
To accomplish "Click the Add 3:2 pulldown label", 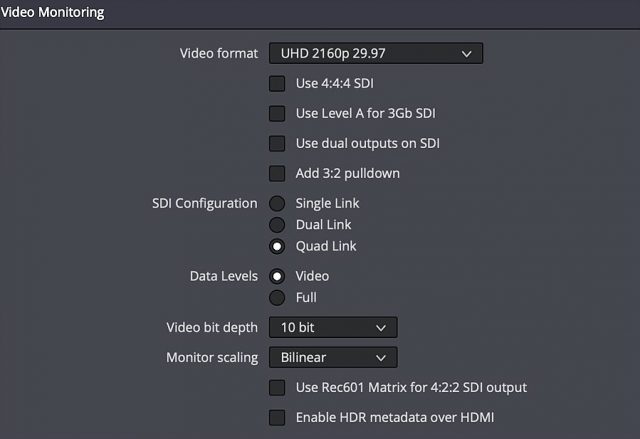I will (x=348, y=173).
